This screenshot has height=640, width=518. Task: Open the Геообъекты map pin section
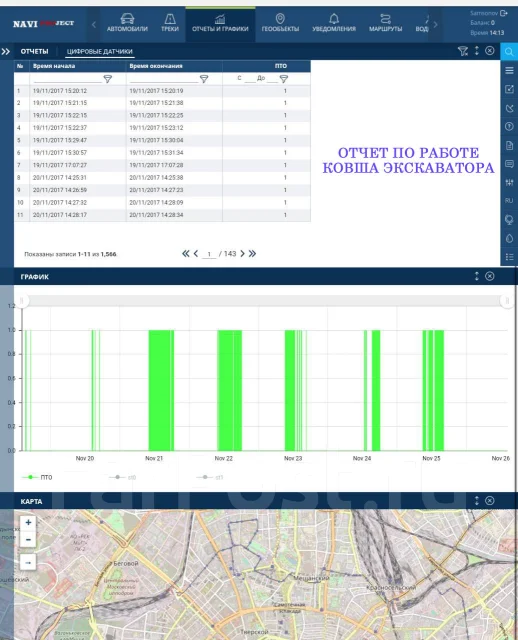click(x=280, y=23)
